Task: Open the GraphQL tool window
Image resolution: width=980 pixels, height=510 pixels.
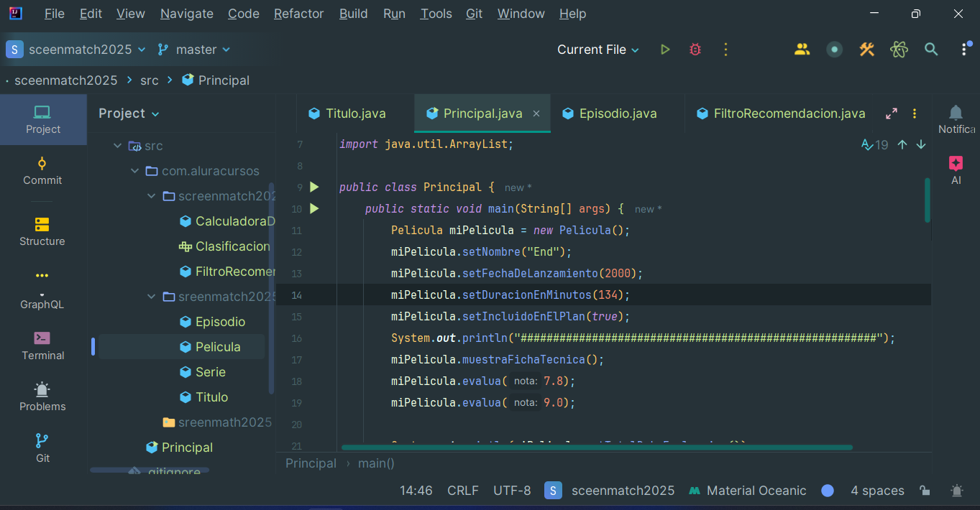Action: 42,295
